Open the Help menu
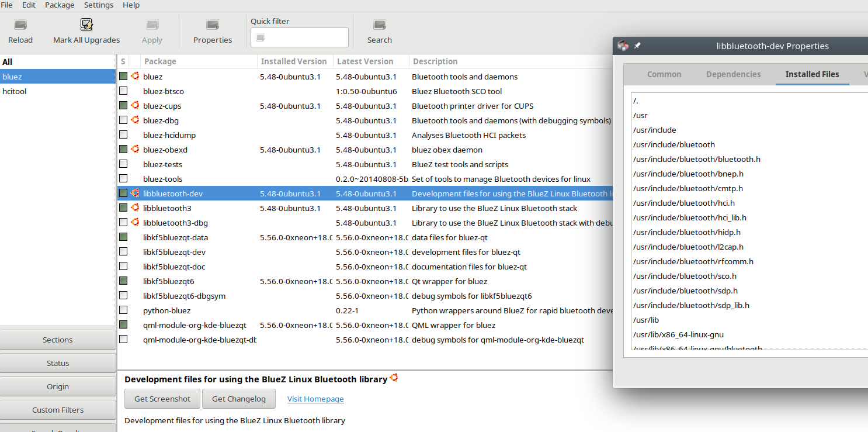 131,5
